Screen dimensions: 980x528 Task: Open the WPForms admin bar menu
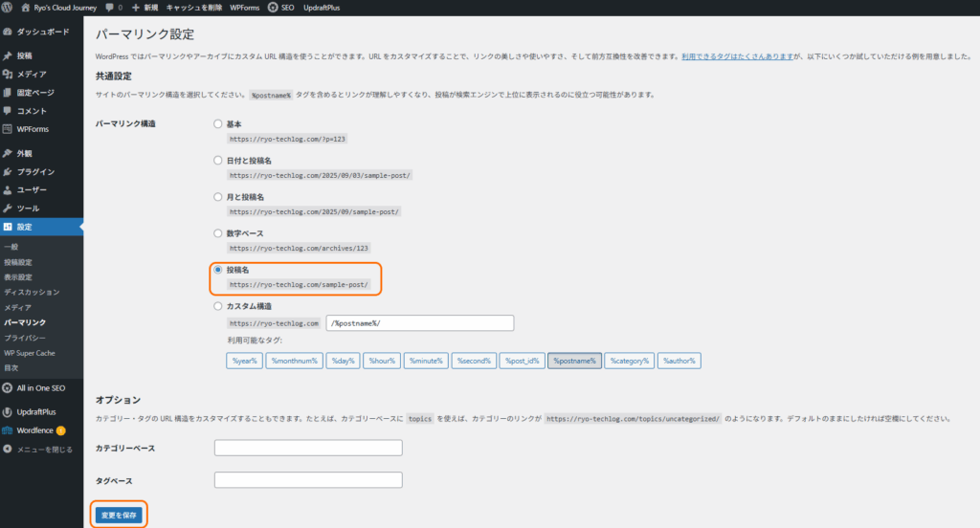tap(244, 8)
